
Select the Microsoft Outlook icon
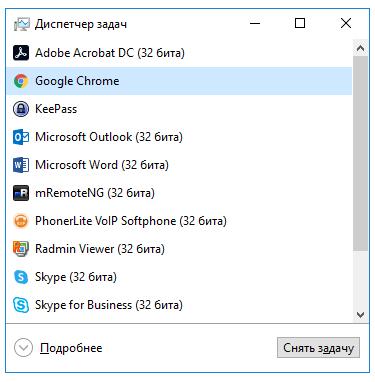pyautogui.click(x=21, y=137)
